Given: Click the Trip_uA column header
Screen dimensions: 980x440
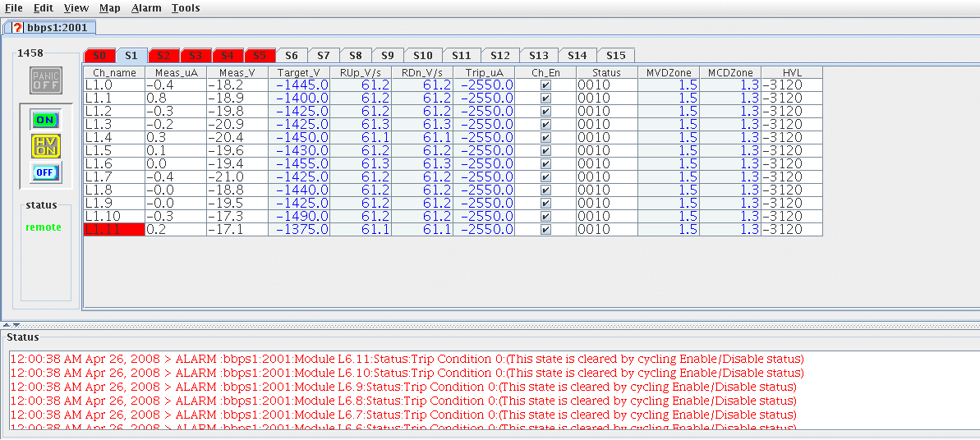Looking at the screenshot, I should click(485, 72).
